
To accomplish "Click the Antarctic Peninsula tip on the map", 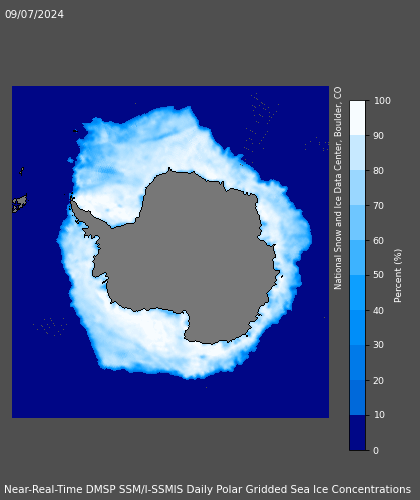I will pyautogui.click(x=72, y=199).
